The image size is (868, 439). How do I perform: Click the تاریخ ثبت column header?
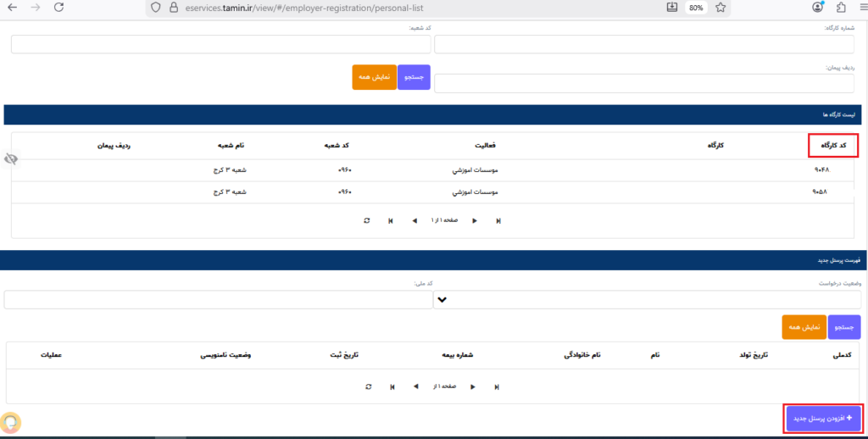tap(344, 355)
